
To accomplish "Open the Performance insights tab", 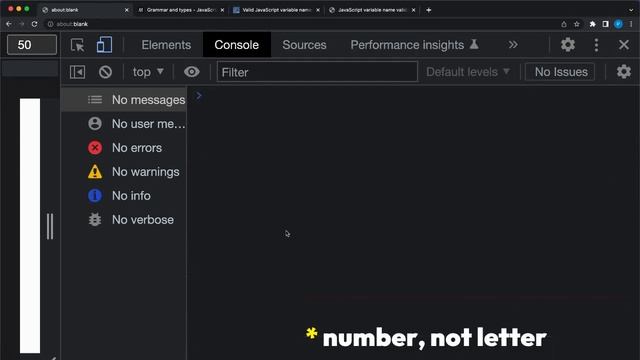I will coord(414,45).
